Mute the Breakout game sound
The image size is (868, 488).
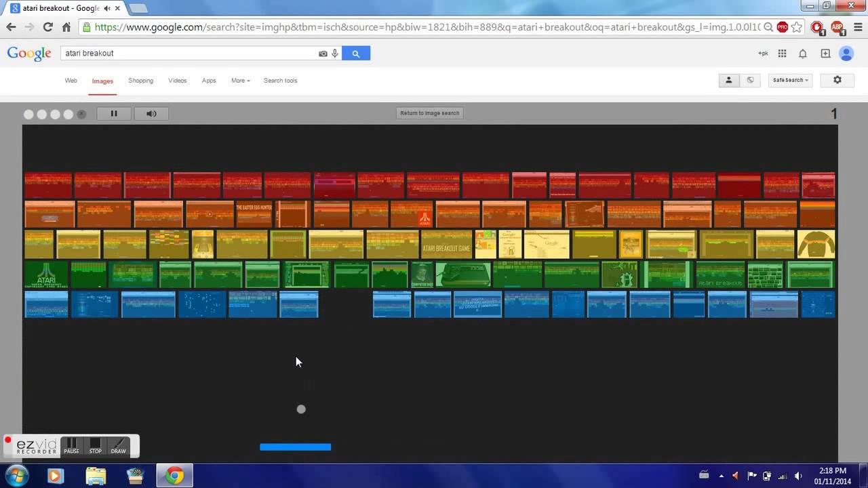(x=151, y=114)
